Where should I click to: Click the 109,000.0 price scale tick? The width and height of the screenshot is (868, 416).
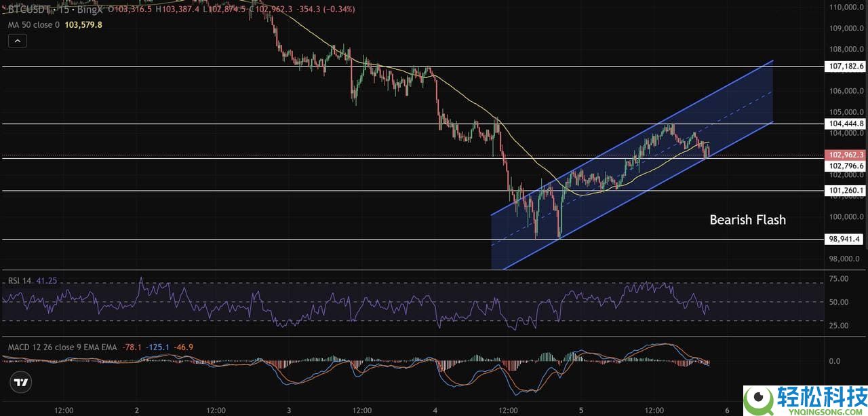845,29
